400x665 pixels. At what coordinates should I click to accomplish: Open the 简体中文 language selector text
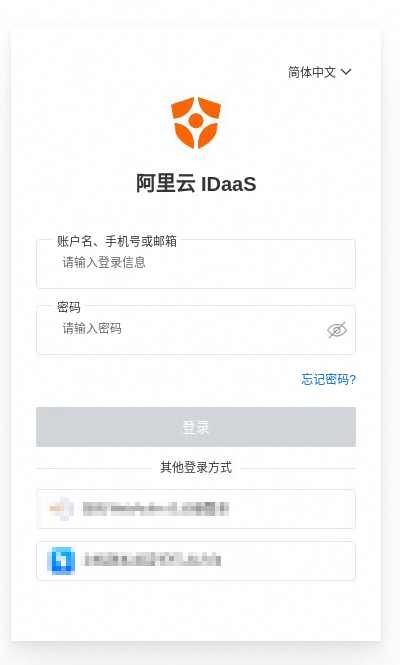[x=312, y=72]
